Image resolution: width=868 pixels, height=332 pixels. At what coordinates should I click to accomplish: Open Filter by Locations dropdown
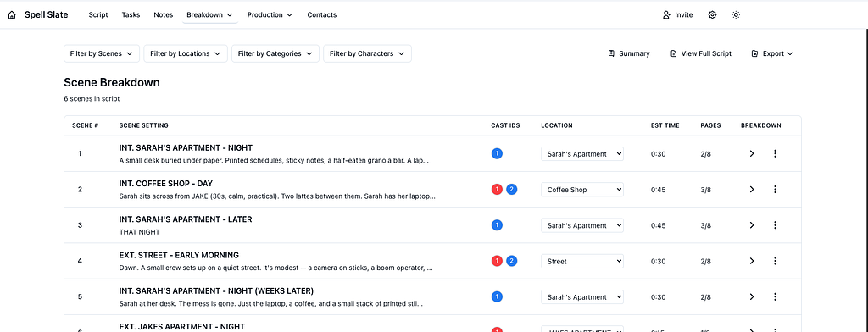pyautogui.click(x=186, y=53)
